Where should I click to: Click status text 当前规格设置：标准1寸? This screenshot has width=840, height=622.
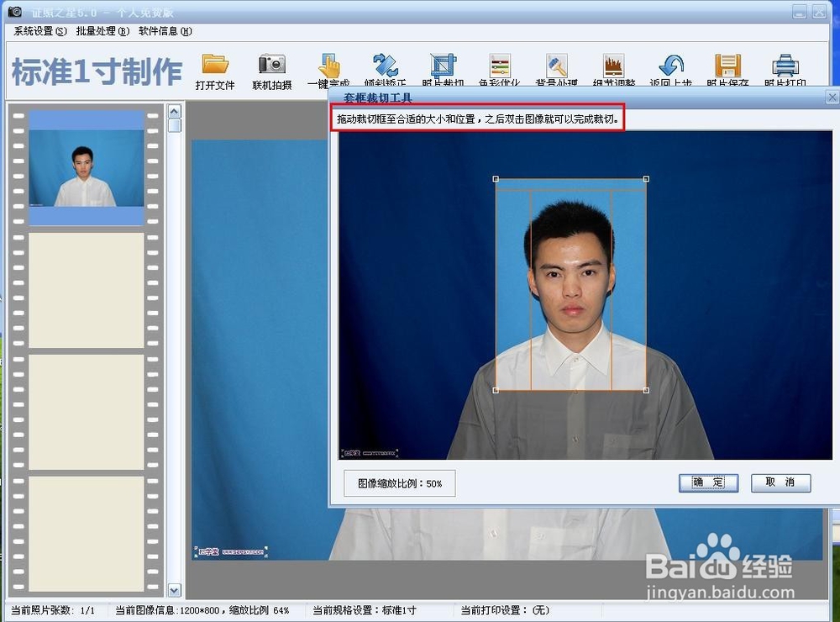[365, 610]
